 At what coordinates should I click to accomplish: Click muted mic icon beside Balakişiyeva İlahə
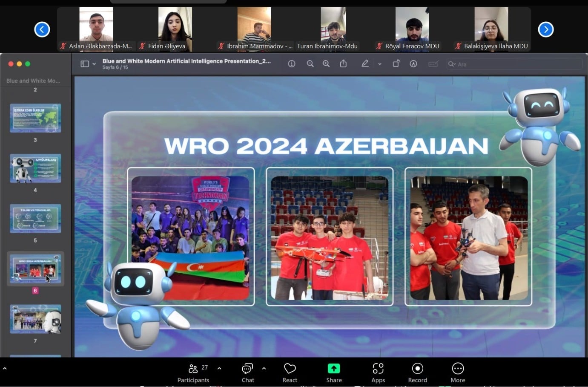pyautogui.click(x=459, y=46)
